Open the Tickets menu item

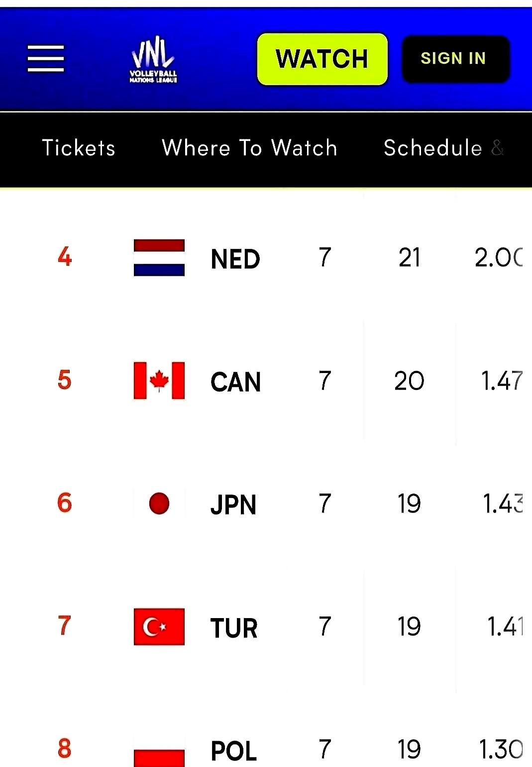(79, 148)
